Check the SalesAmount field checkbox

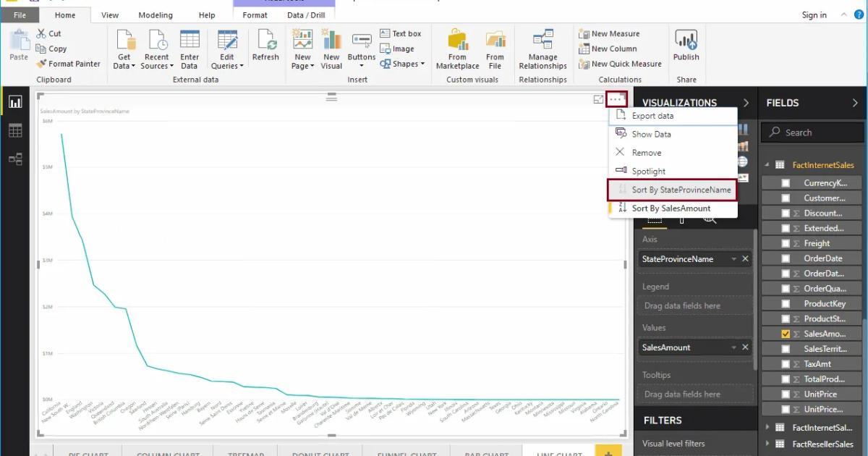pos(786,334)
